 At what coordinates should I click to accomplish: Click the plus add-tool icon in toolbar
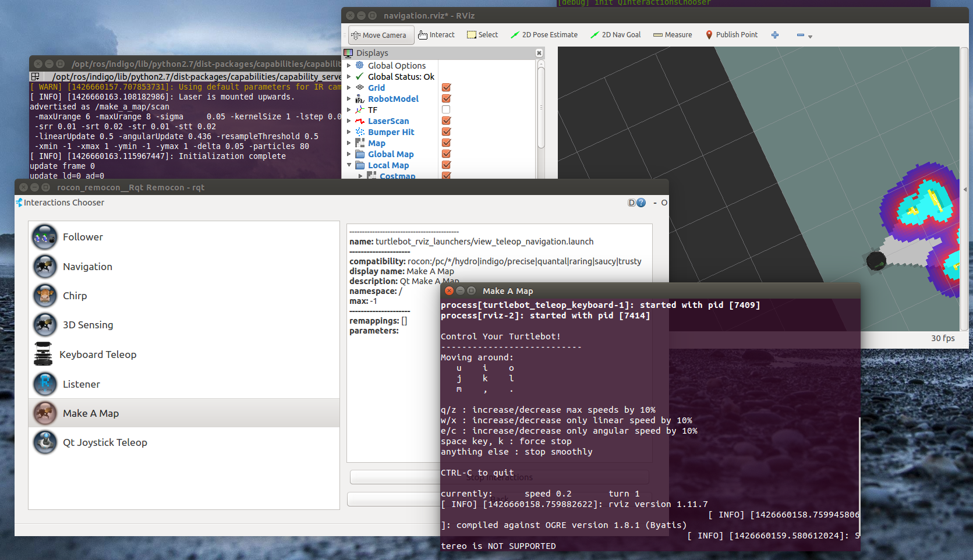click(x=775, y=35)
